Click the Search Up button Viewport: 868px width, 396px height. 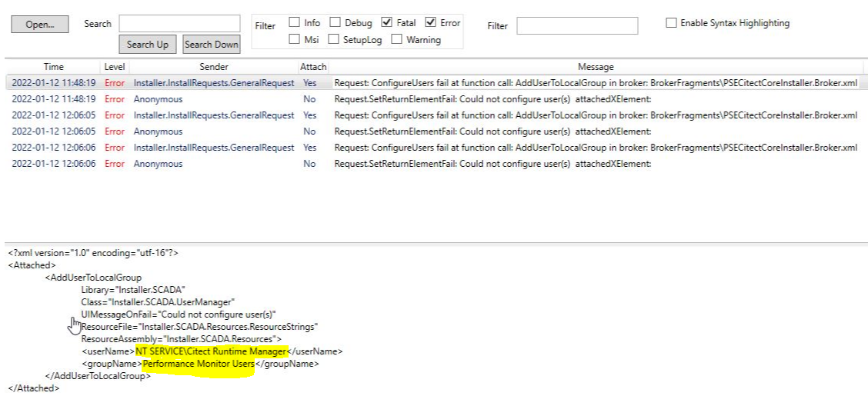tap(147, 45)
